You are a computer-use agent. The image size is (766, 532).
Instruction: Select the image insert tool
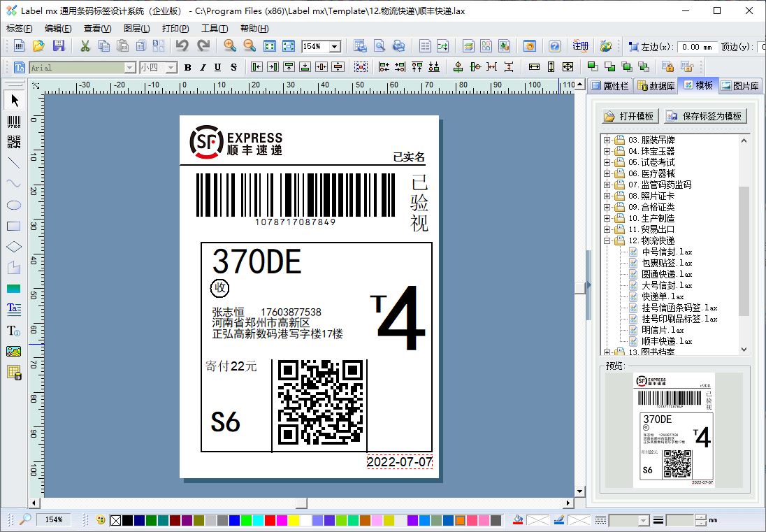coord(14,351)
